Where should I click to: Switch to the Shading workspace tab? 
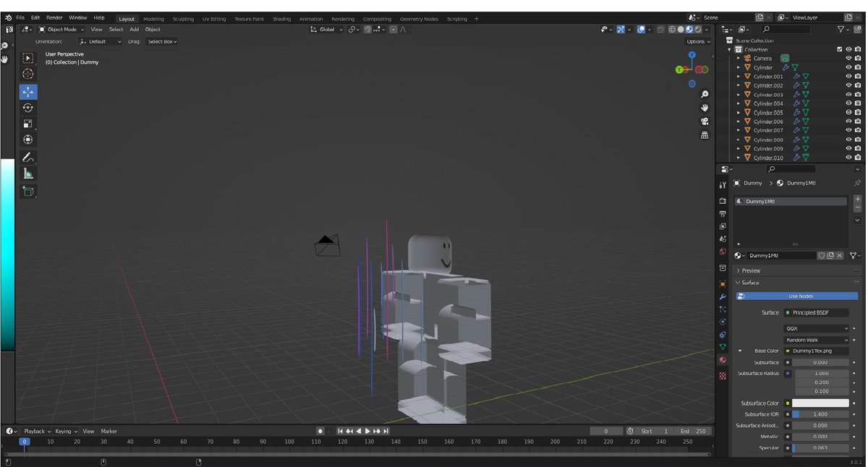tap(281, 19)
